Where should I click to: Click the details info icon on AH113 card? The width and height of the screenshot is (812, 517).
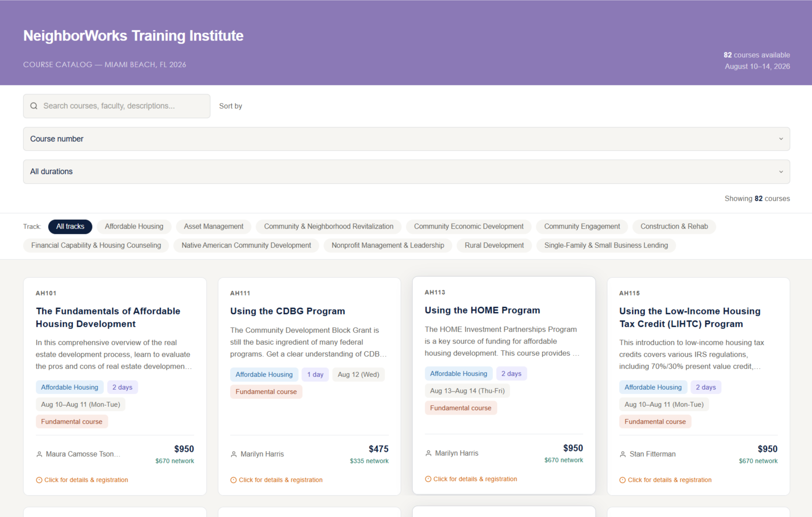(428, 479)
